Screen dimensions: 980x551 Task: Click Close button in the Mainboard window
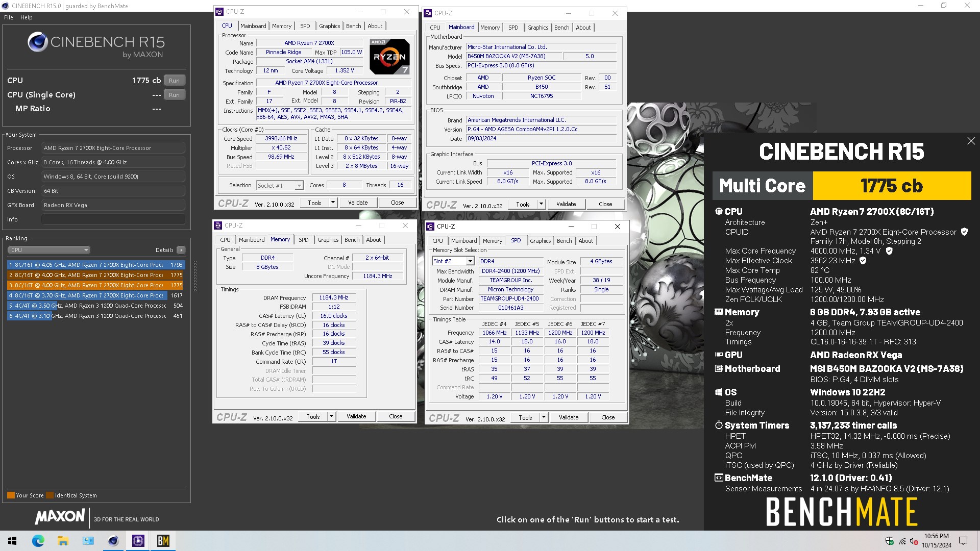tap(605, 204)
